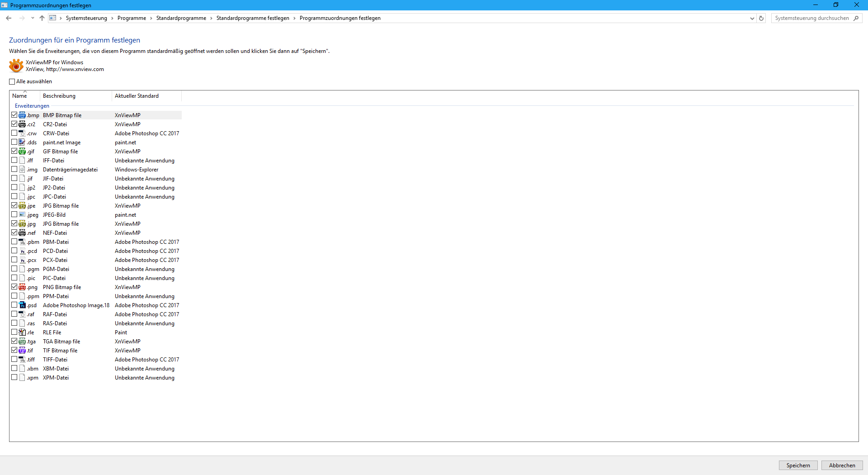Click the .gif file type icon
The width and height of the screenshot is (868, 475).
(22, 152)
